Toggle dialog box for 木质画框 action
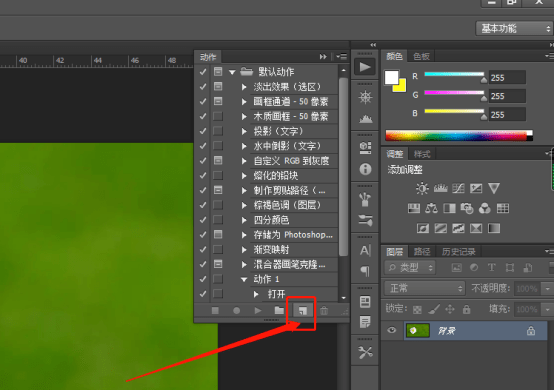 point(218,116)
